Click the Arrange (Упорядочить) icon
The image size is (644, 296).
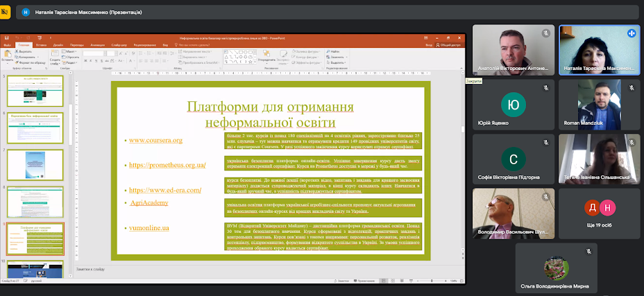coord(266,53)
